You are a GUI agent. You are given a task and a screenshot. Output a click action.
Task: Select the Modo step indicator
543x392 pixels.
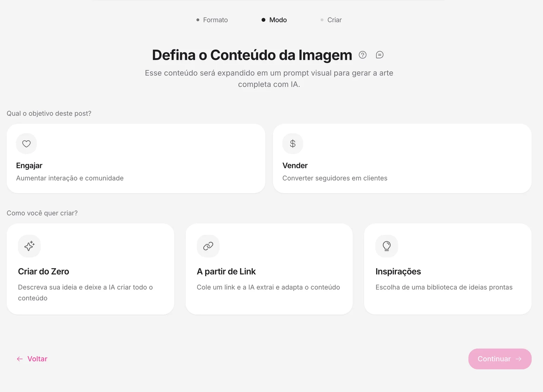(274, 20)
